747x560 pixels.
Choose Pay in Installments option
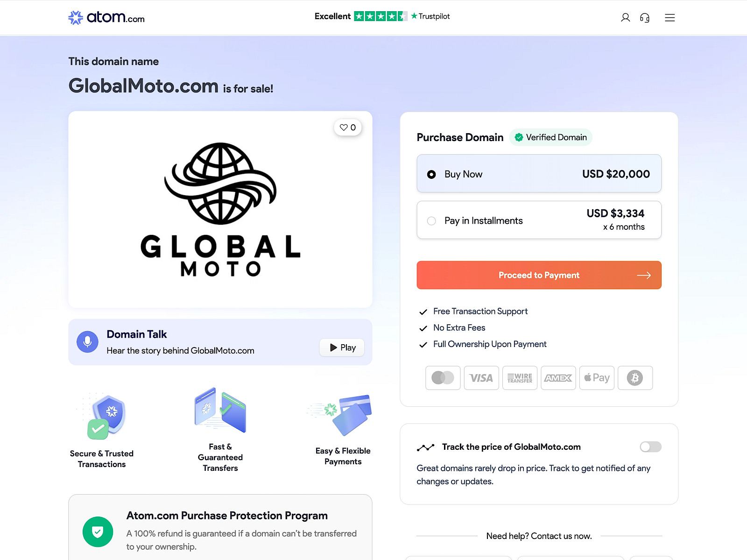432,220
